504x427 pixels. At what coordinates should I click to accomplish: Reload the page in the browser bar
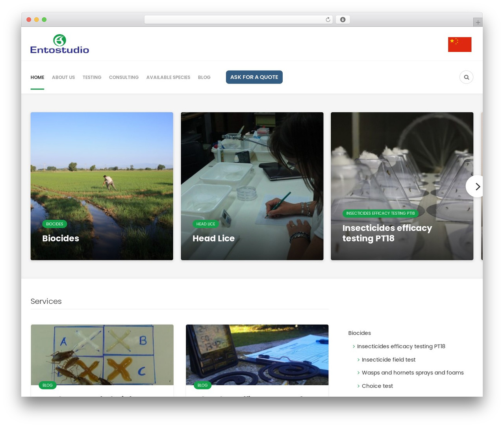point(328,20)
